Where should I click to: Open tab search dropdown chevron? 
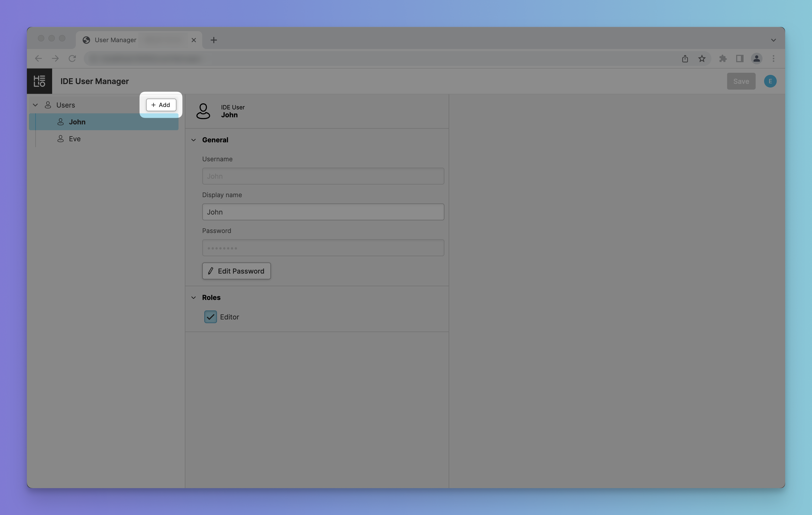[773, 40]
